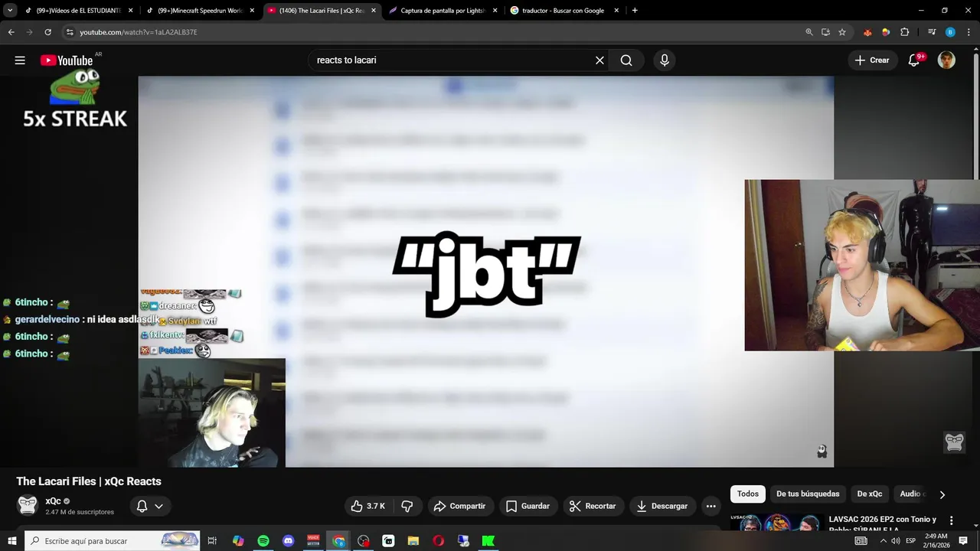
Task: Click Windows taskbar search box
Action: [113, 541]
